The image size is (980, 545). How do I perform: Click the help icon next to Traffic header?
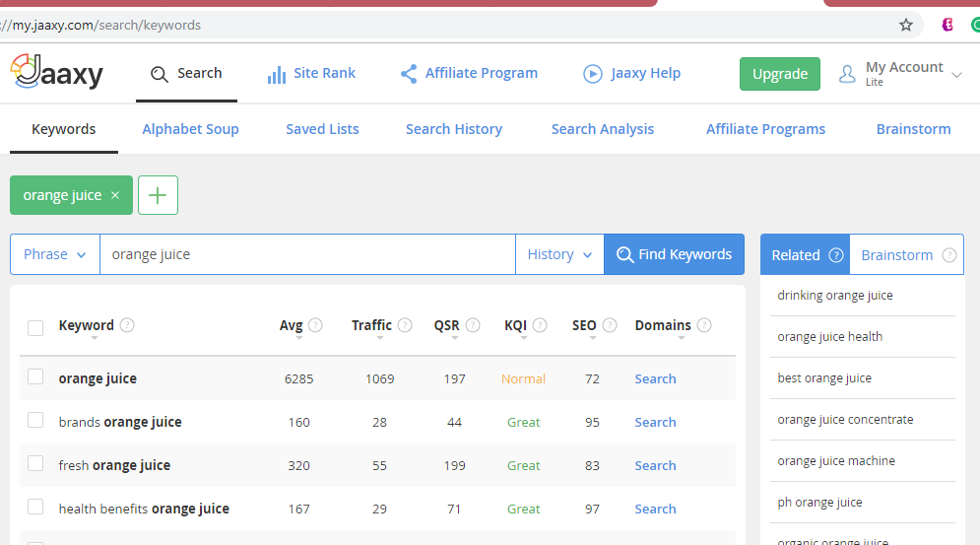click(405, 325)
